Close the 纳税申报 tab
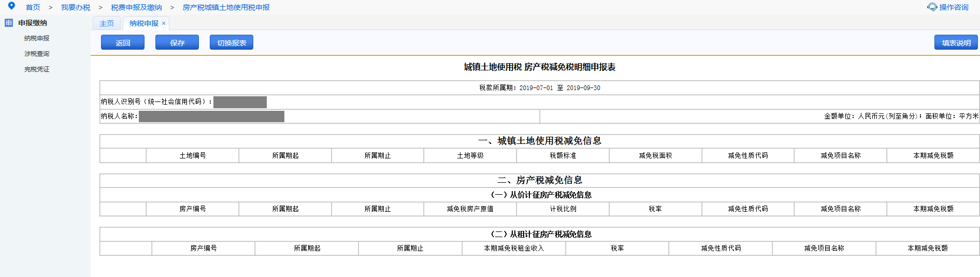Screen dimensions: 980x277 164,23
